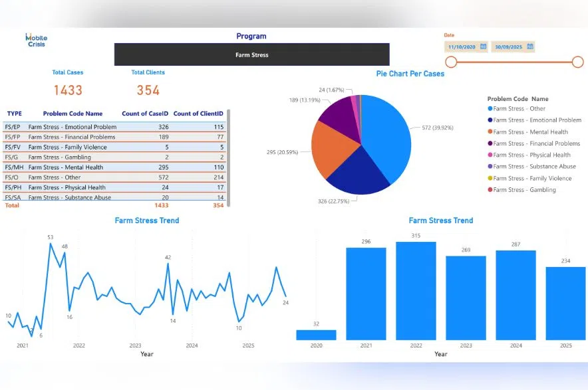This screenshot has height=390, width=588.
Task: Sort table by Problem Code Name header
Action: pos(73,114)
